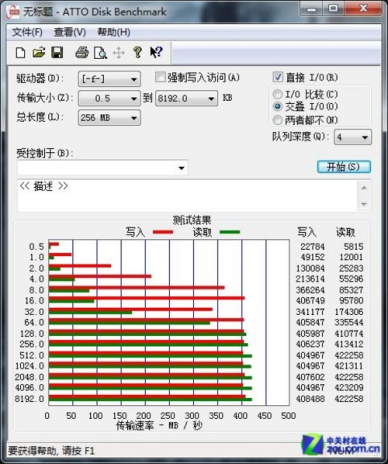Expand the total length 256 MB dropdown
The height and width of the screenshot is (464, 388).
coord(109,118)
